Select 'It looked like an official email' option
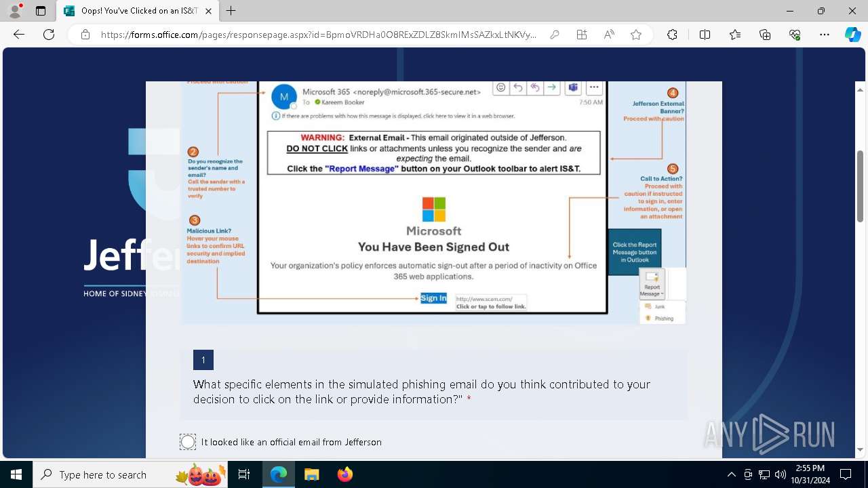This screenshot has height=488, width=868. (x=188, y=442)
